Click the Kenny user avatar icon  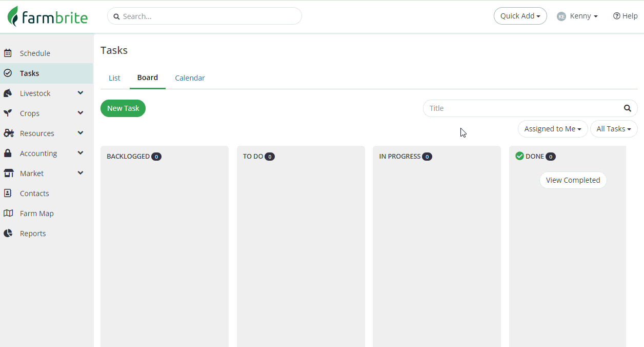coord(561,16)
